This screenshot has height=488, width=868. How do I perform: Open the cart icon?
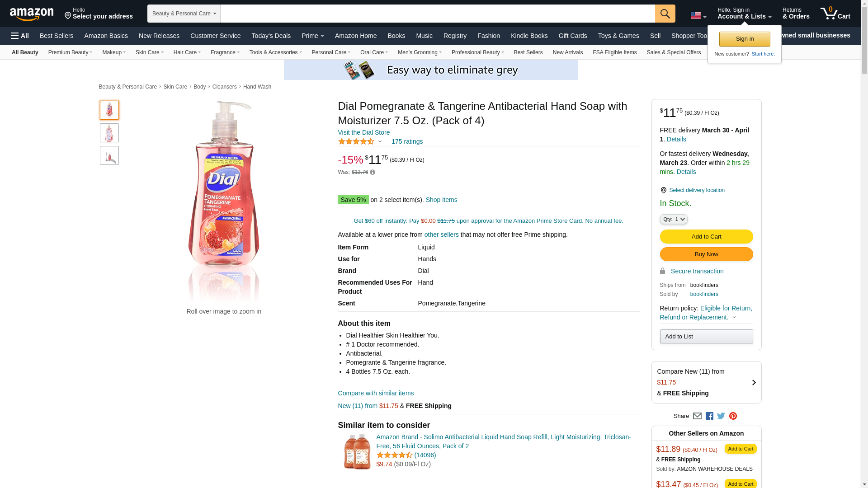835,14
